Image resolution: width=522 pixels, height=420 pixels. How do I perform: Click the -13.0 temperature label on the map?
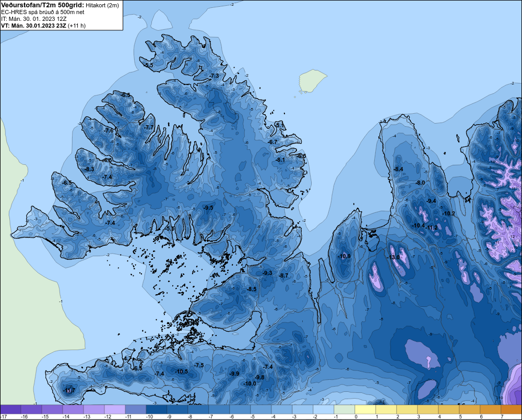point(393,257)
